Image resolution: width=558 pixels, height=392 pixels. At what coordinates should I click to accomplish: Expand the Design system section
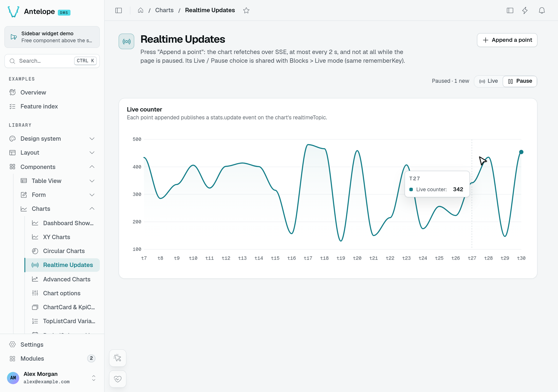tap(52, 139)
